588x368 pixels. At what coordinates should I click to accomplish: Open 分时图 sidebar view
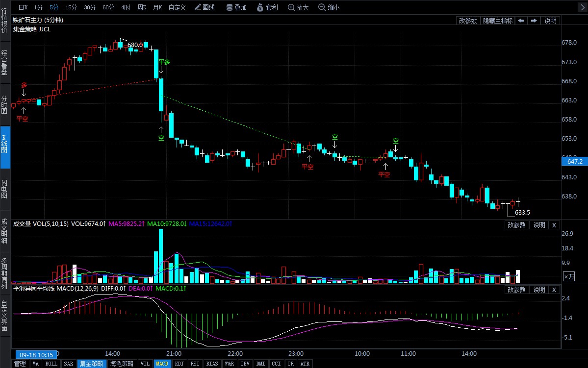point(4,104)
